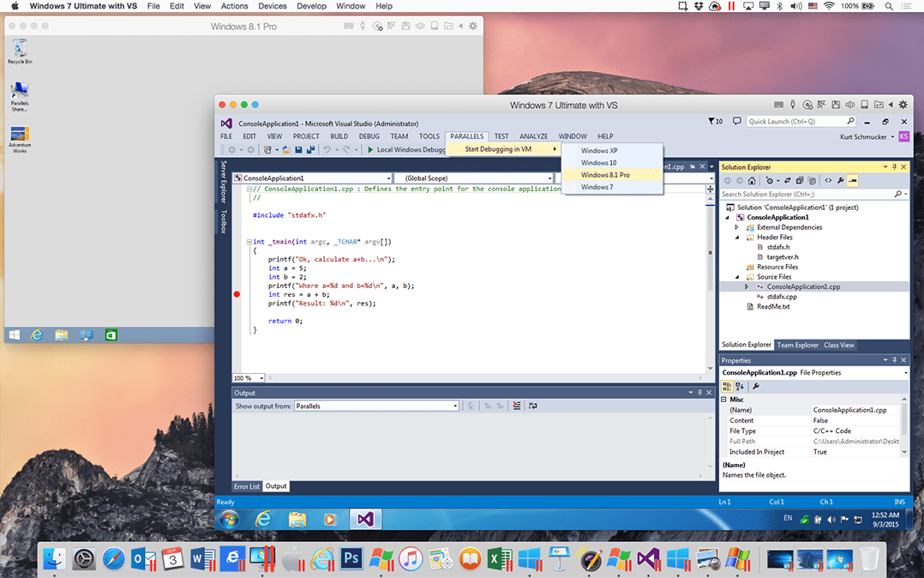Collapse the Misc category in Properties

[x=723, y=400]
